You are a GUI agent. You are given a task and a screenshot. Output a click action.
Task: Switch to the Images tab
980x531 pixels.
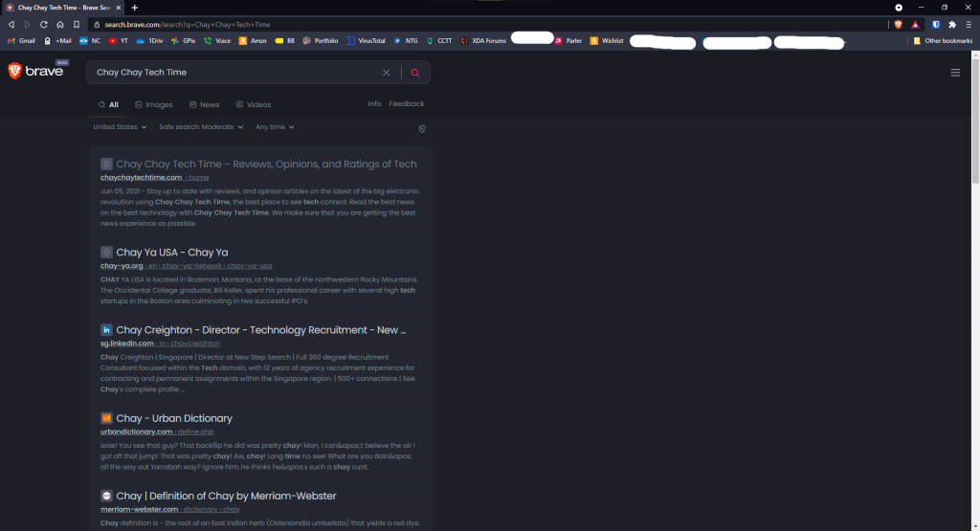point(154,104)
